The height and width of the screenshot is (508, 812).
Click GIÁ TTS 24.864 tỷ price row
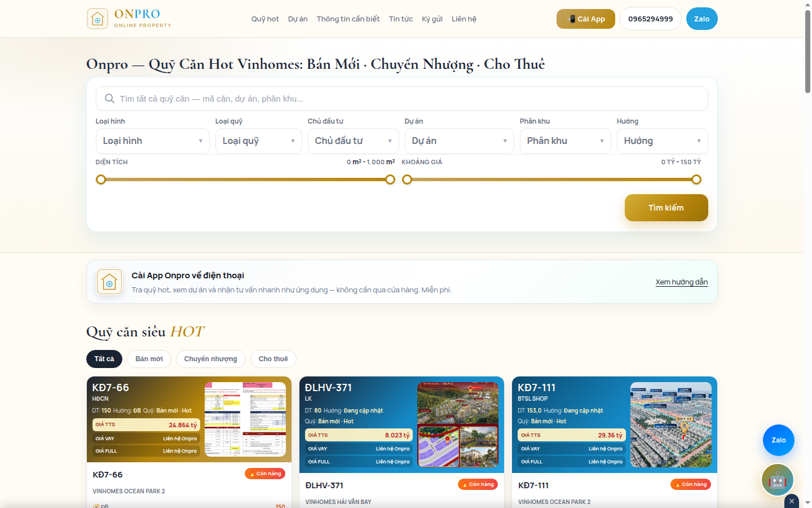coord(146,425)
